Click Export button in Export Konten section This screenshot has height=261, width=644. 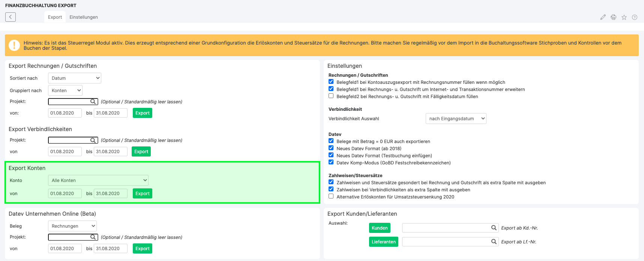coord(143,194)
